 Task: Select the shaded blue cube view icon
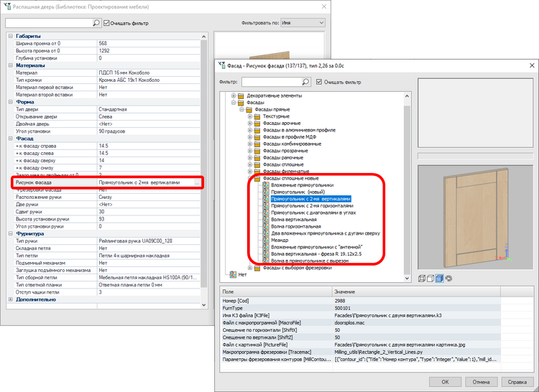(439, 279)
